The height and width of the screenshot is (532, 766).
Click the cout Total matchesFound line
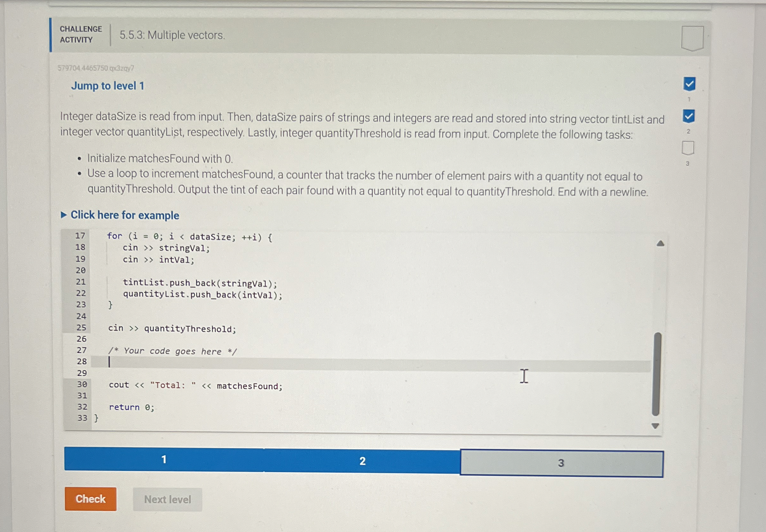(x=196, y=386)
